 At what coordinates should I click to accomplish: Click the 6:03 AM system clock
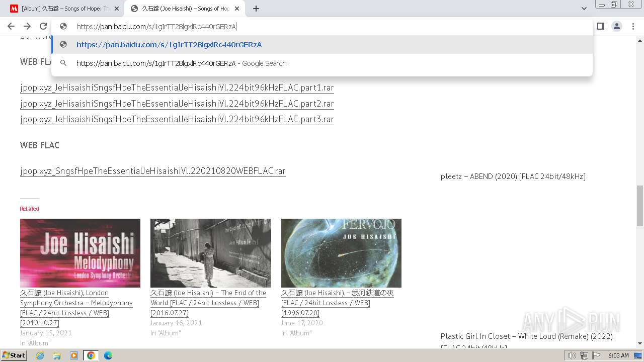tap(618, 355)
